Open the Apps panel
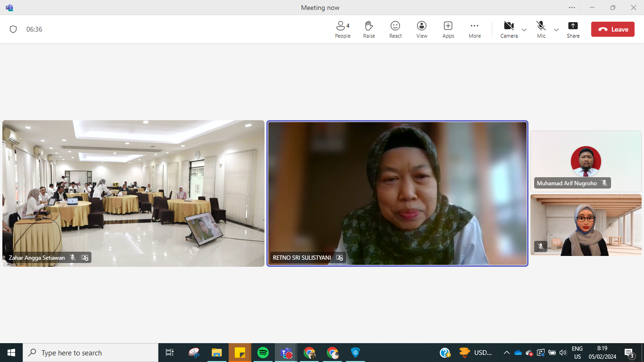644x362 pixels. 448,29
